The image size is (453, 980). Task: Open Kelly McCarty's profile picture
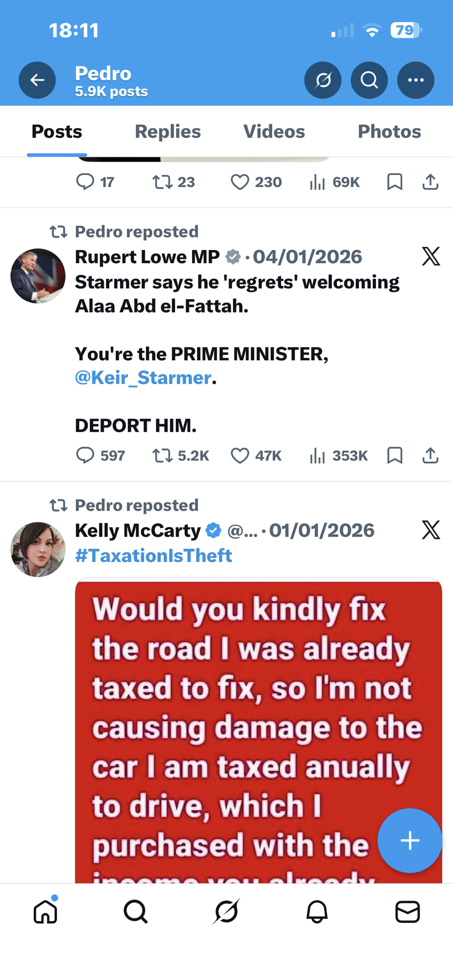coord(38,549)
